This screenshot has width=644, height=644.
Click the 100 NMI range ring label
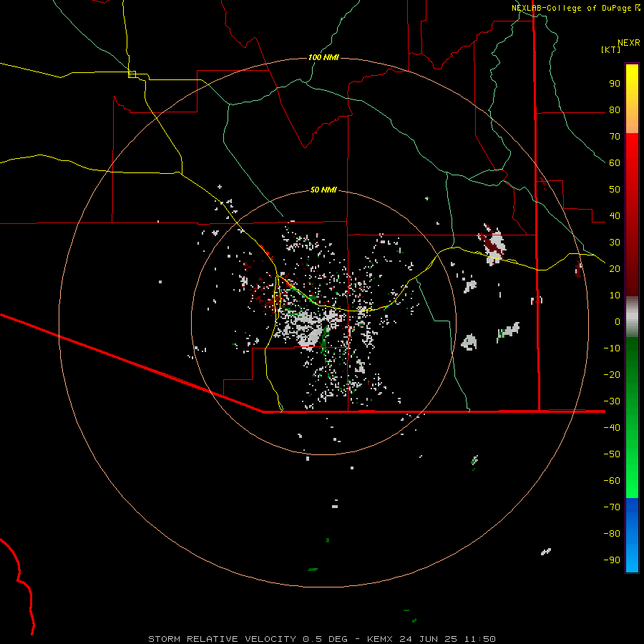pos(323,57)
